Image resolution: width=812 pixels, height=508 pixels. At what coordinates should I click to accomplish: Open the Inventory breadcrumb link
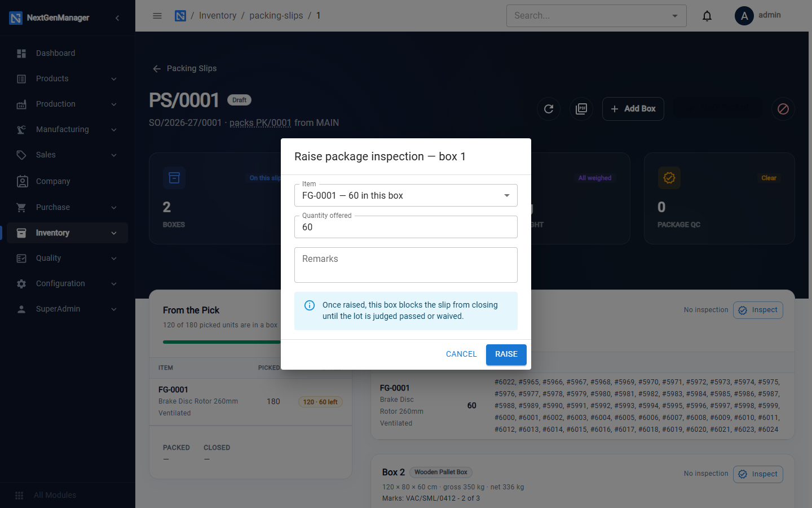[218, 16]
